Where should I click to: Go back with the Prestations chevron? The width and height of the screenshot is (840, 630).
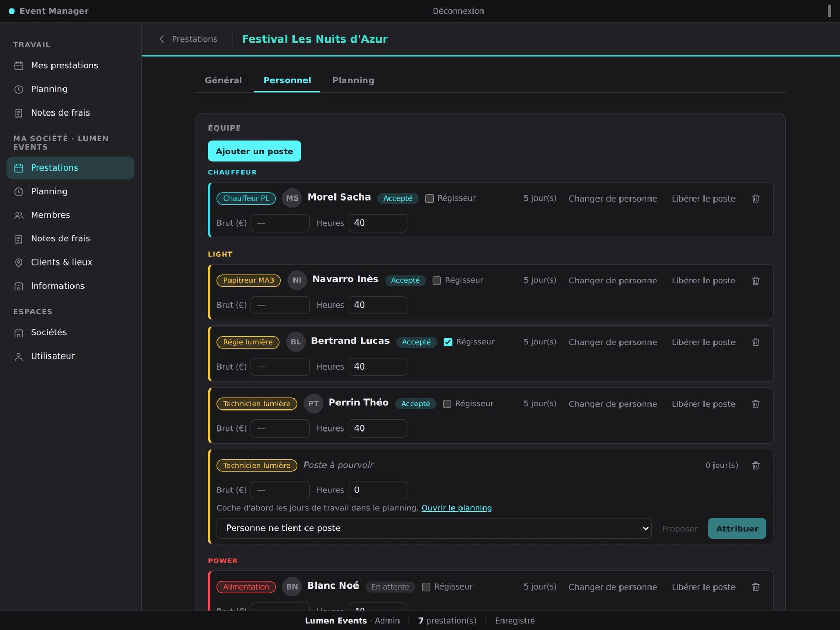coord(162,39)
